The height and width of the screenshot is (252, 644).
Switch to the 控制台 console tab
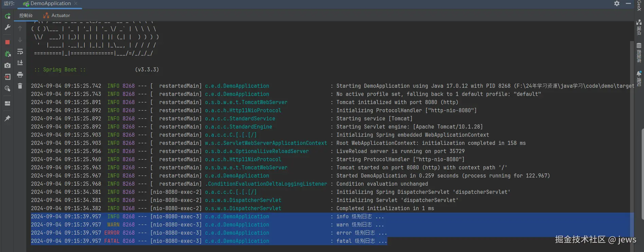coord(26,15)
